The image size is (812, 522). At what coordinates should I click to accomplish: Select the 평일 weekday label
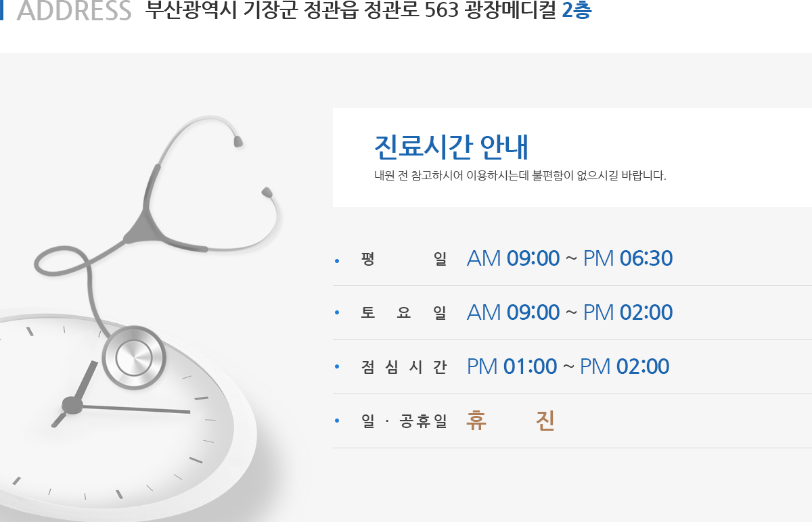coord(405,259)
